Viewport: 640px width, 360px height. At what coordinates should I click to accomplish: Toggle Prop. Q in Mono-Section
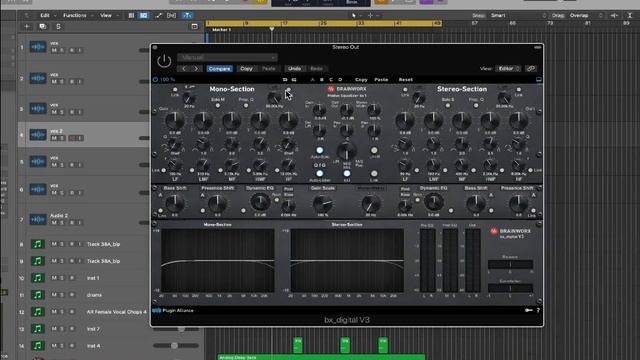[x=246, y=106]
